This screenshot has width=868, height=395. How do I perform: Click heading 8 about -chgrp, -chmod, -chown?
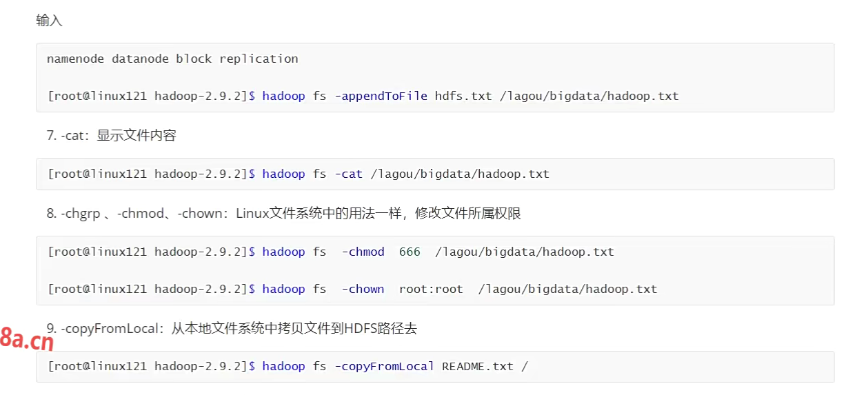coord(283,213)
